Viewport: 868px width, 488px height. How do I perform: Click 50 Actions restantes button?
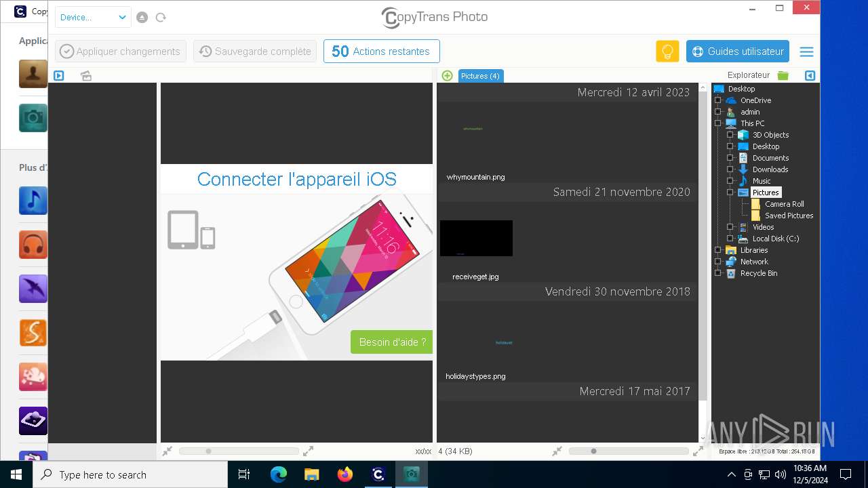click(382, 52)
